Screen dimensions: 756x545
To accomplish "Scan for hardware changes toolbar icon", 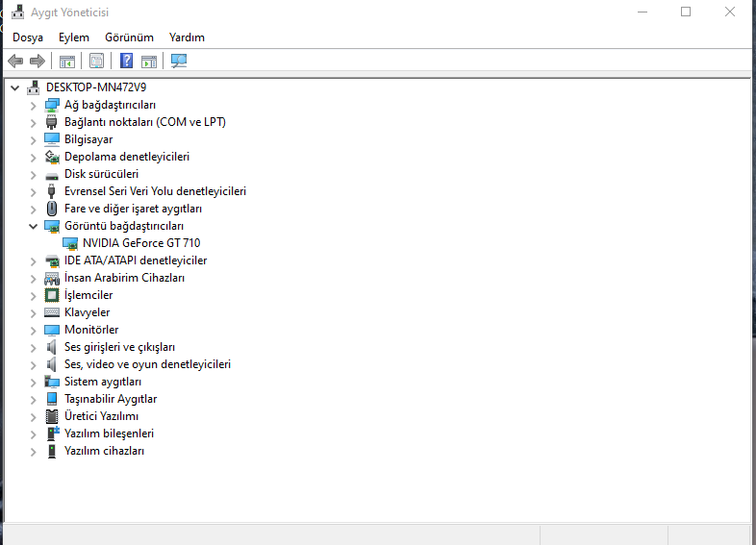I will [179, 61].
